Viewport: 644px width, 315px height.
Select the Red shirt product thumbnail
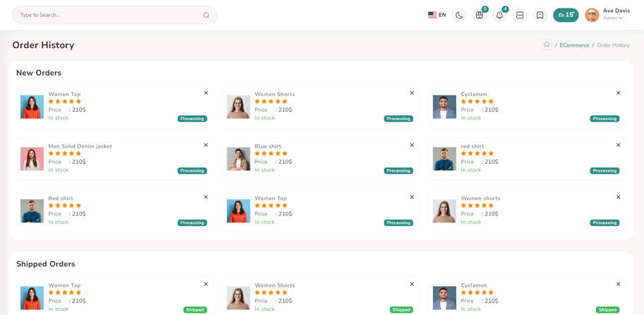click(x=32, y=210)
